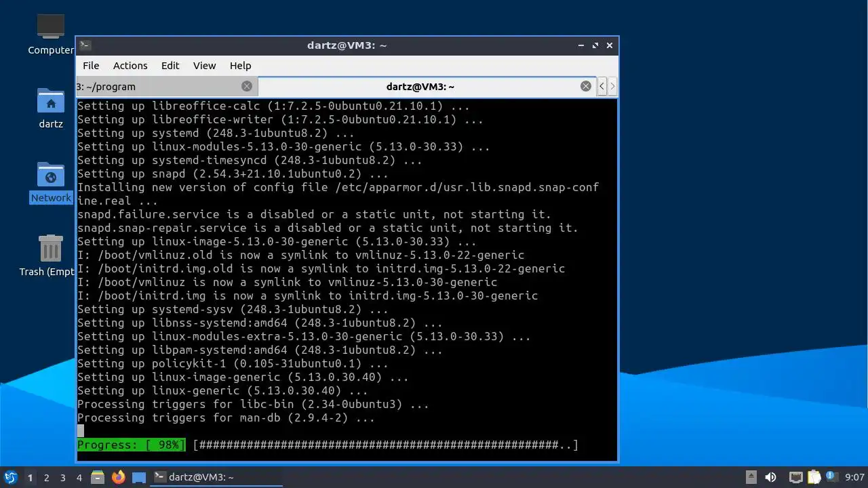This screenshot has height=488, width=868.
Task: Open the Edit menu
Action: [170, 66]
